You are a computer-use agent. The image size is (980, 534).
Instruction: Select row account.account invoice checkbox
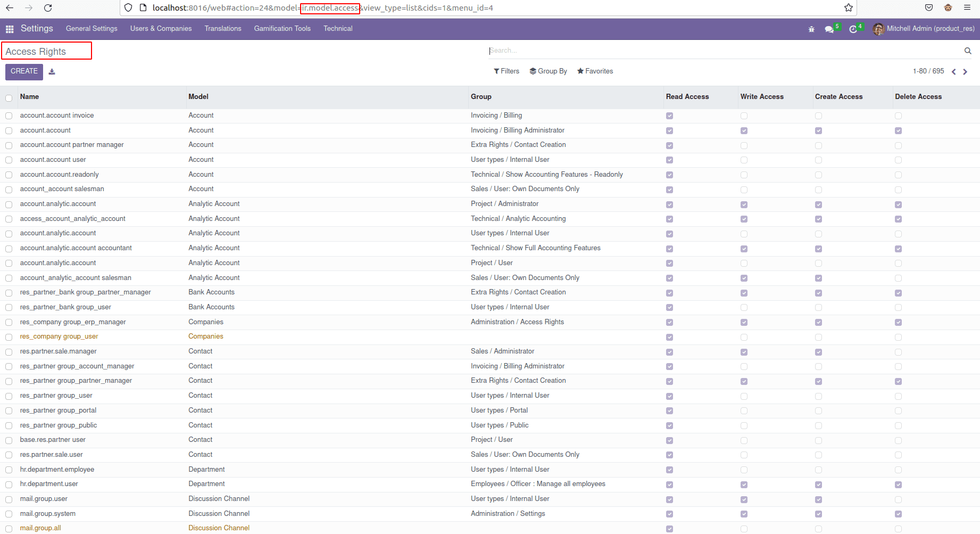click(x=9, y=116)
